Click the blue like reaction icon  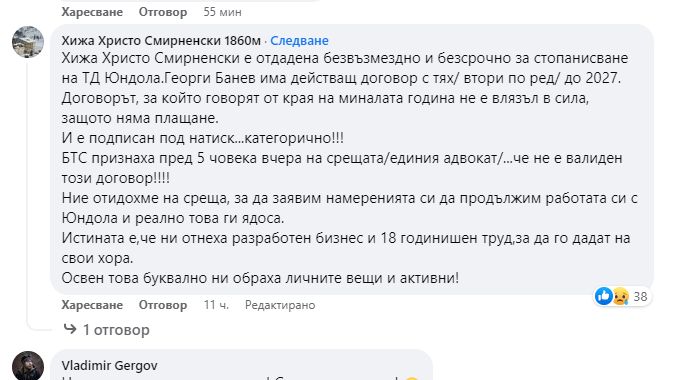pyautogui.click(x=604, y=296)
